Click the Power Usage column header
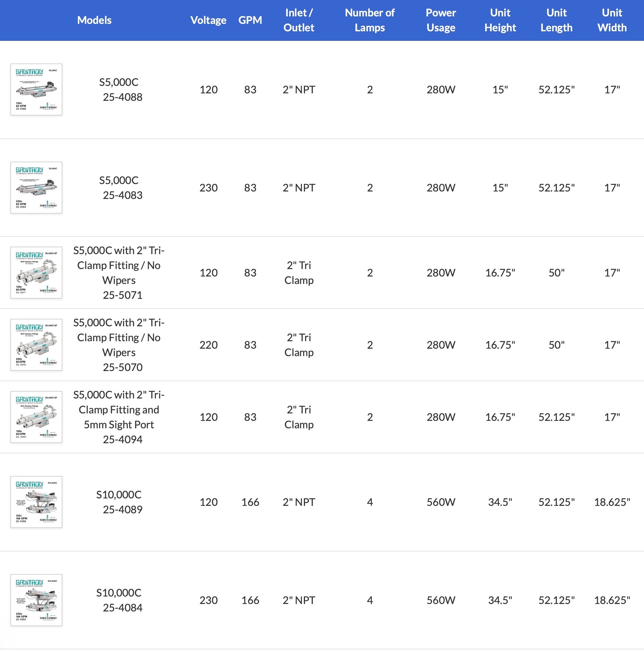Viewport: 644px width, 652px height. click(441, 20)
